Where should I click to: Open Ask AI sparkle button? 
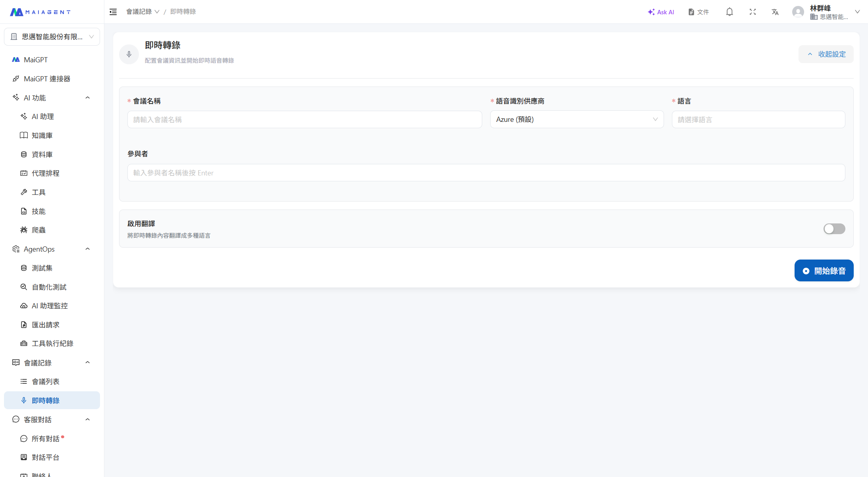[661, 12]
